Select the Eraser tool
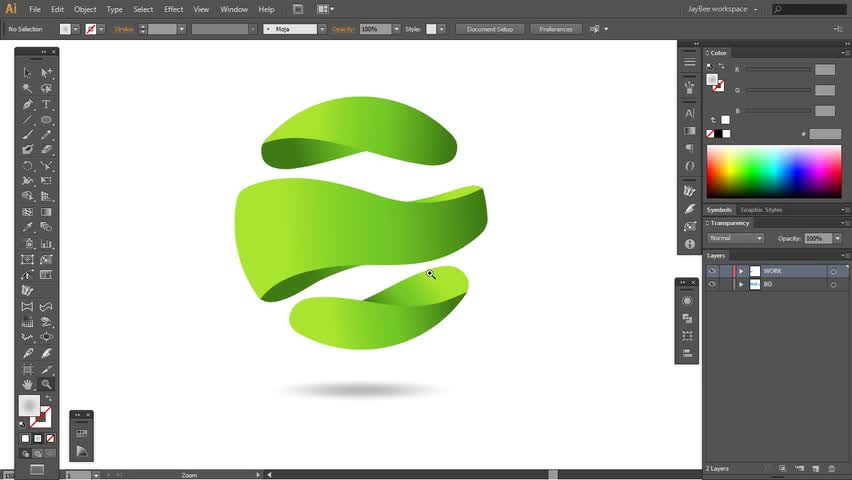The height and width of the screenshot is (480, 852). 46,149
